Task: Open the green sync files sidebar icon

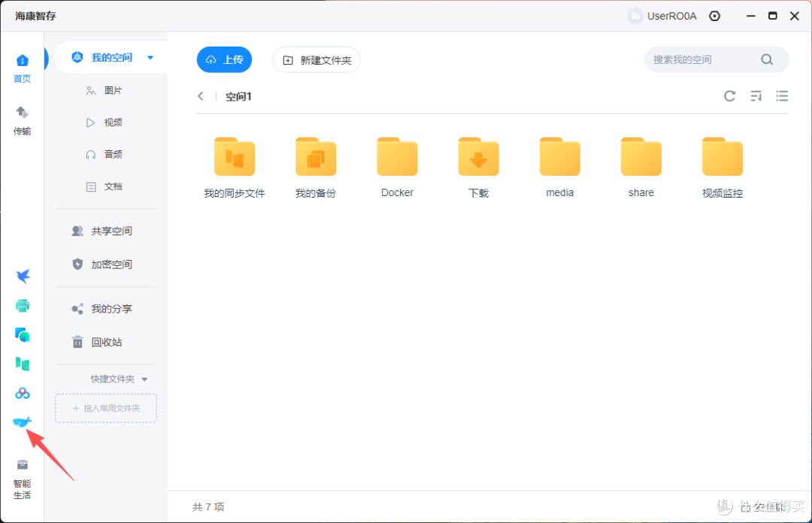Action: (23, 364)
